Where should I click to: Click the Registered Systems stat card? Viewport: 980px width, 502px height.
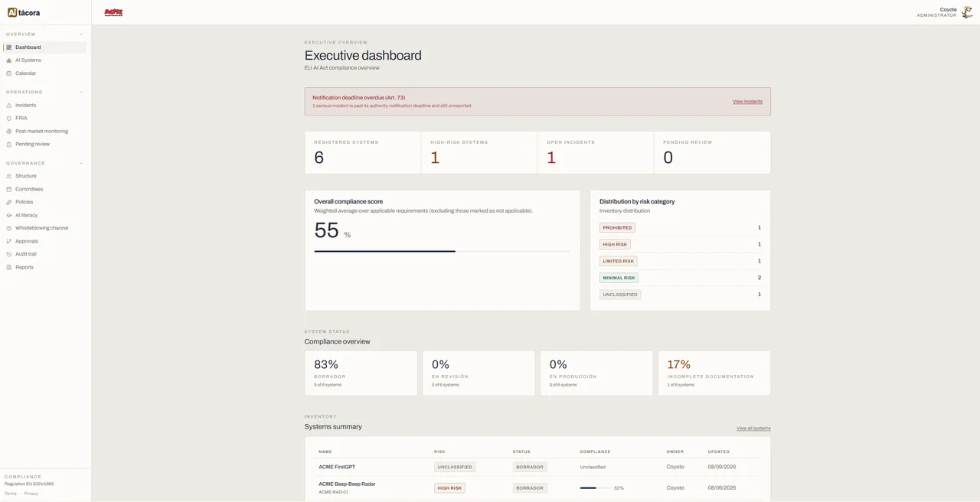(363, 152)
